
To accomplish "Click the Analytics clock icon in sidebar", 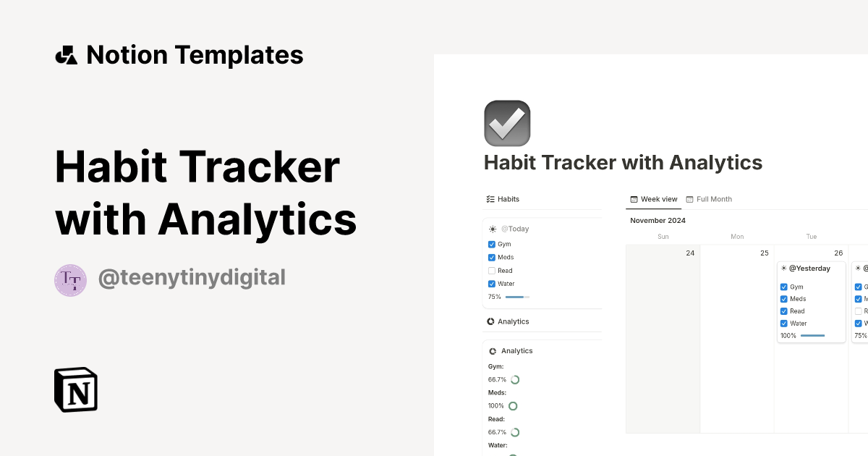I will [x=490, y=321].
